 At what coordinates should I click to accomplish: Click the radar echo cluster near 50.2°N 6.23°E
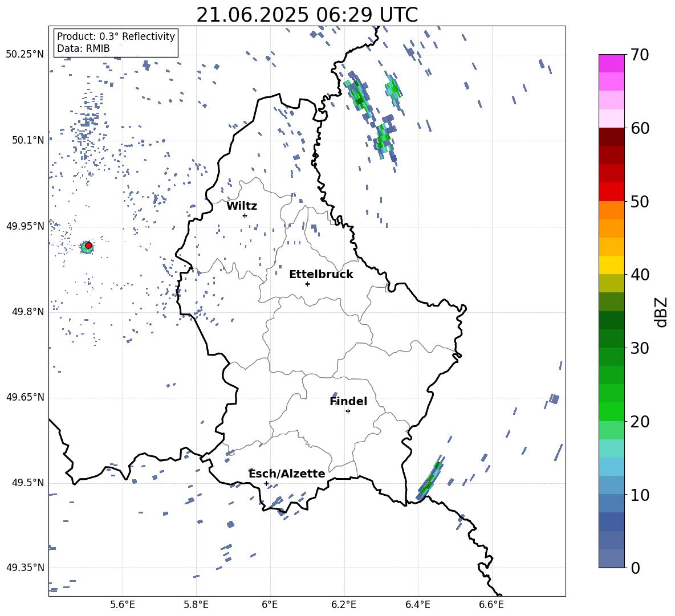358,93
